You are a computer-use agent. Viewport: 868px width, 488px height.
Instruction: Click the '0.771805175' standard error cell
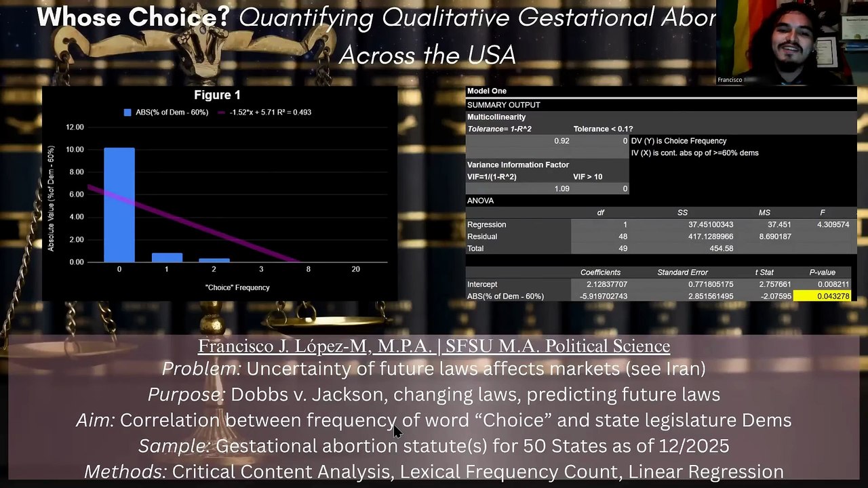710,285
